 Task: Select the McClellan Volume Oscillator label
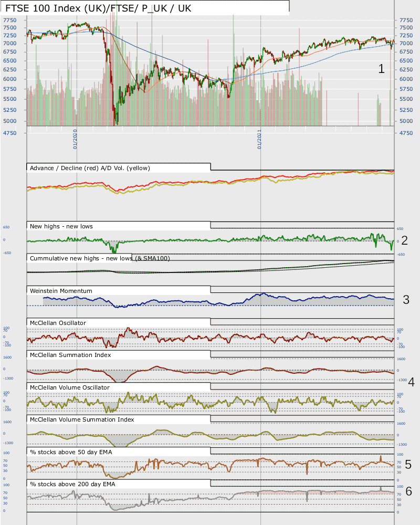(x=70, y=387)
